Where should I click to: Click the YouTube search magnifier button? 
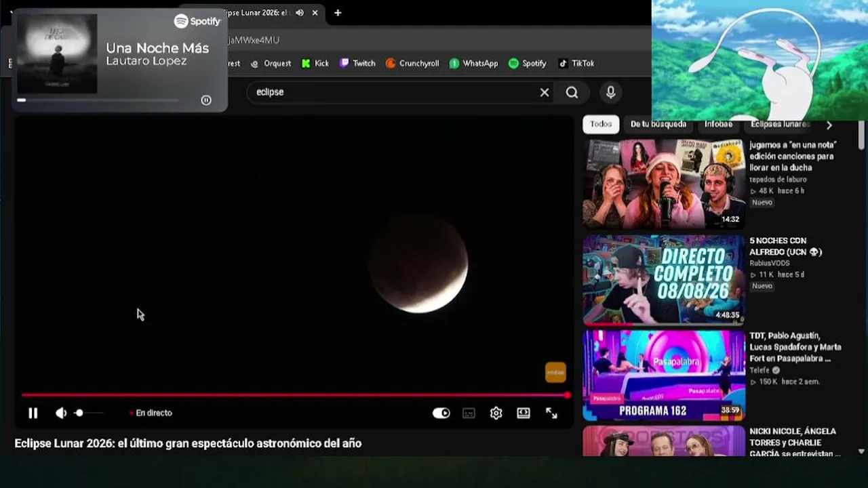coord(572,92)
